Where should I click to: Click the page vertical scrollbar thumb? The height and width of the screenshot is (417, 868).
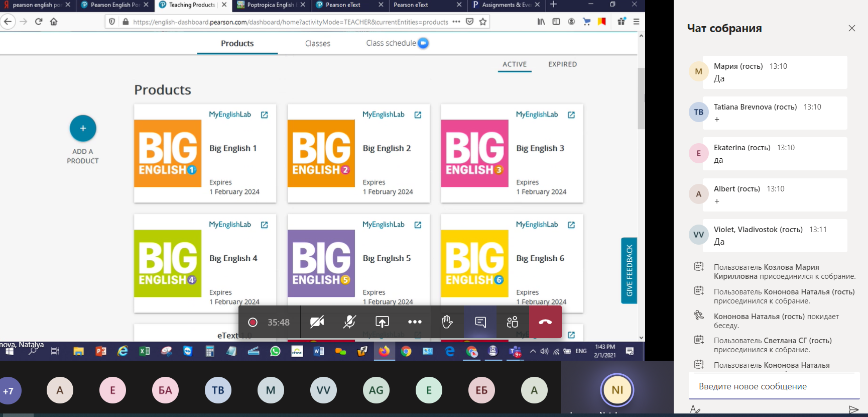click(x=641, y=98)
